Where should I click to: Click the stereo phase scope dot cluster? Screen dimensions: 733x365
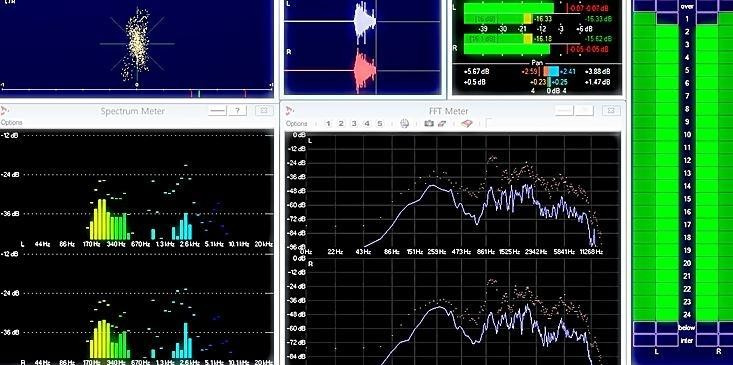pos(138,44)
